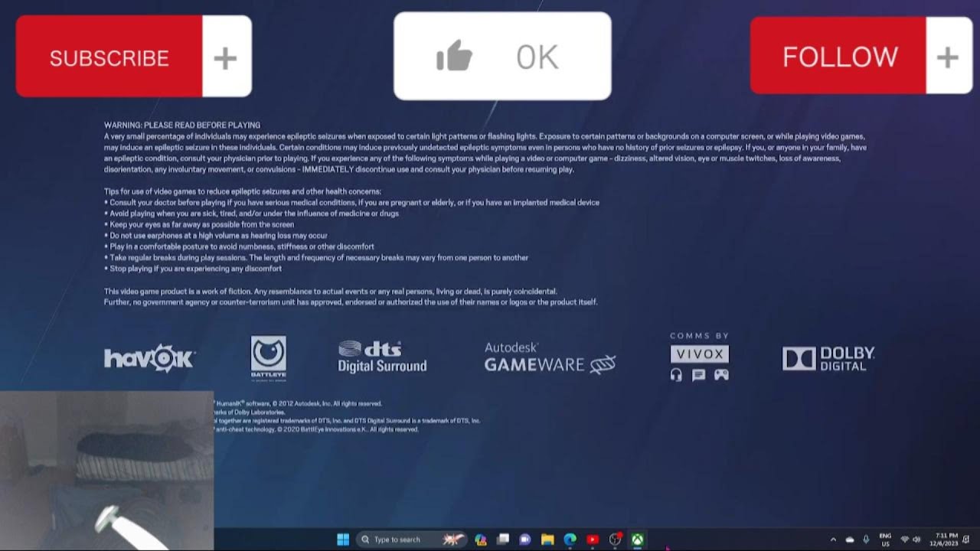Click the 'This video game product is a work of fiction' line
Image resolution: width=980 pixels, height=551 pixels.
pos(331,291)
